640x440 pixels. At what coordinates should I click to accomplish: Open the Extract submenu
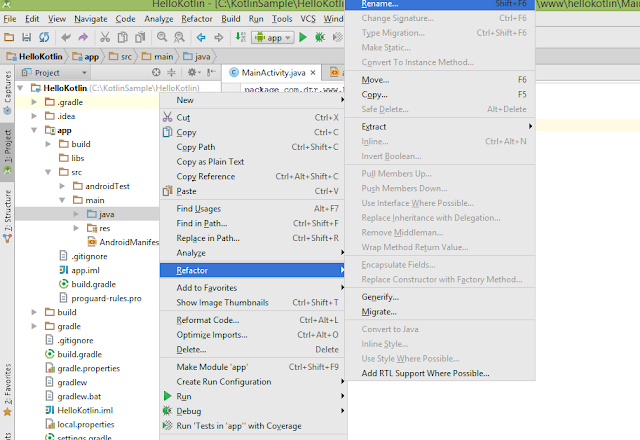click(x=440, y=127)
